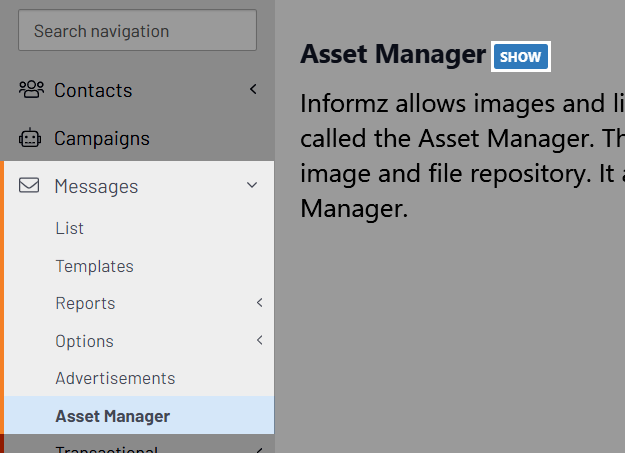The image size is (625, 453).
Task: Expand the Transactional menu chevron
Action: [x=259, y=450]
